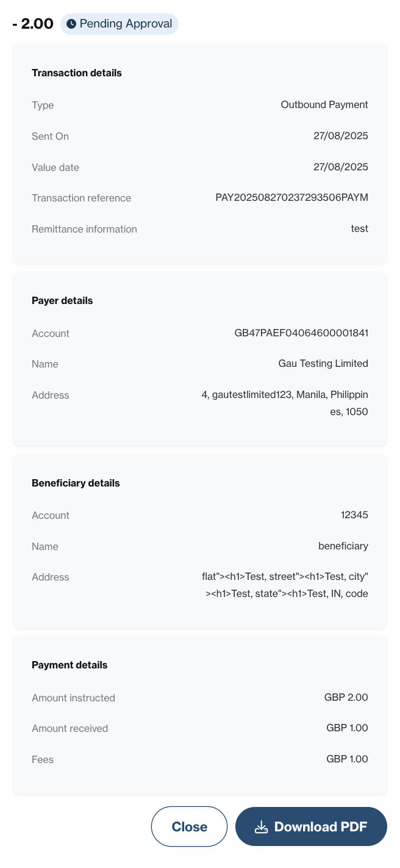Click the Pending Approval status badge
Screen dimensions: 400x868
point(120,24)
